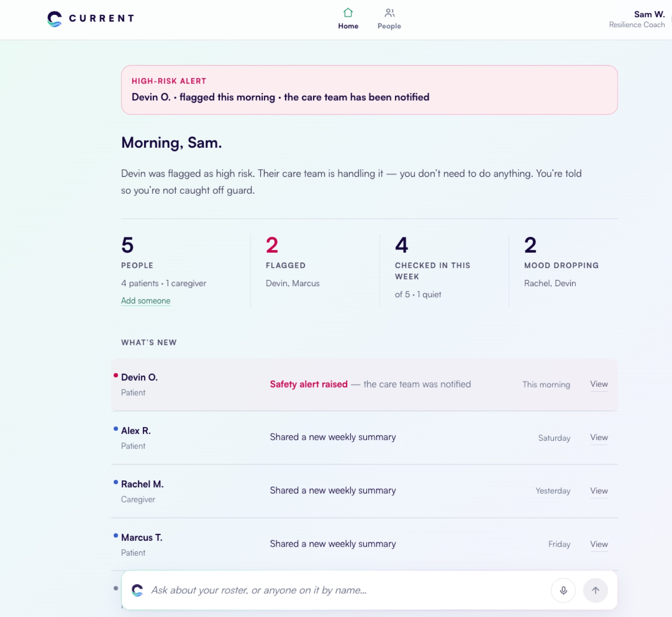Click the 5 People stat number
Screen dimensions: 672x617
pos(127,245)
